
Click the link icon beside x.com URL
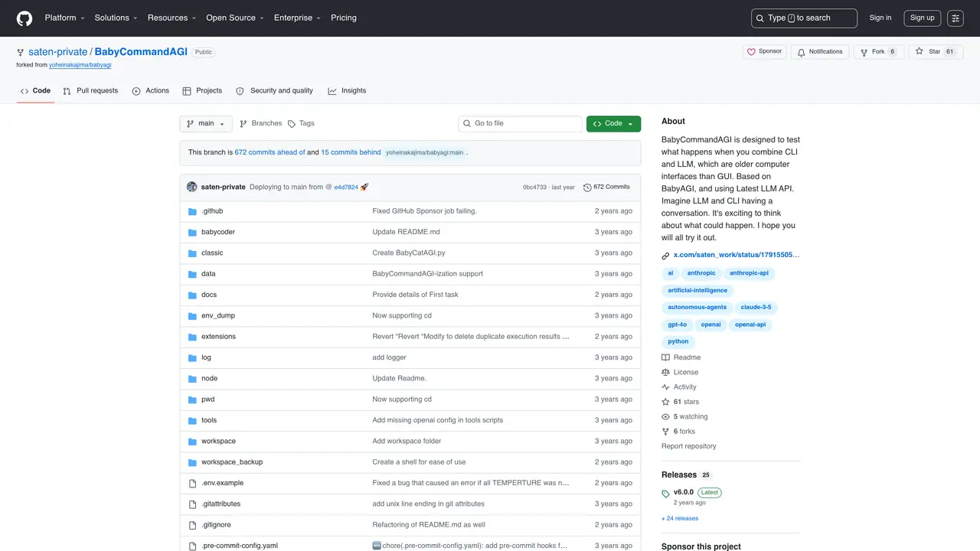[665, 256]
